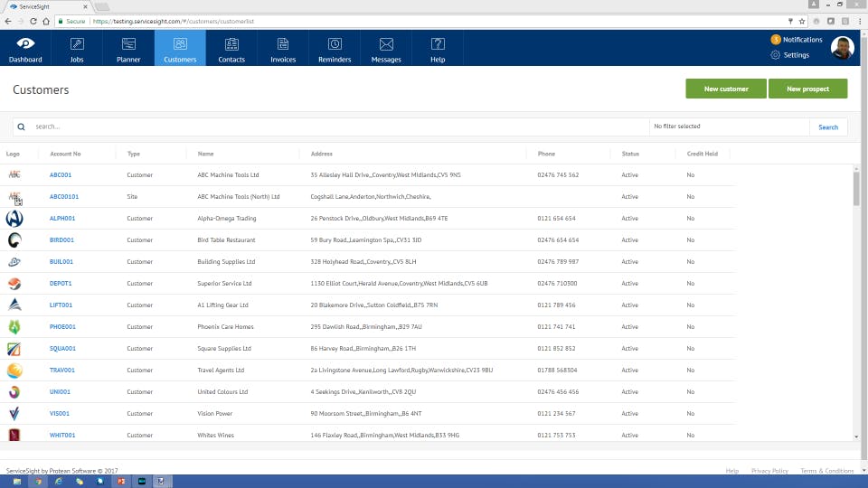Open the Help section
The width and height of the screenshot is (868, 488).
(438, 48)
